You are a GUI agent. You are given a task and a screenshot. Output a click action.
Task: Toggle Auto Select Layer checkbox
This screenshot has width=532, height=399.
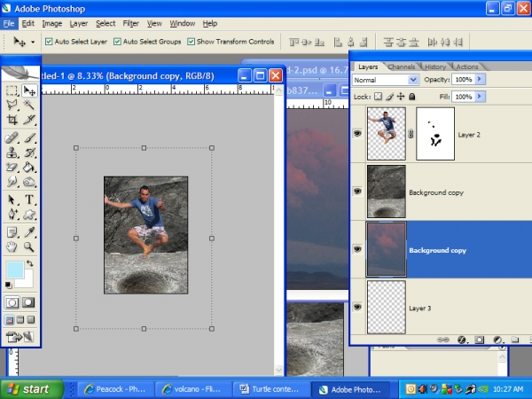pos(49,42)
